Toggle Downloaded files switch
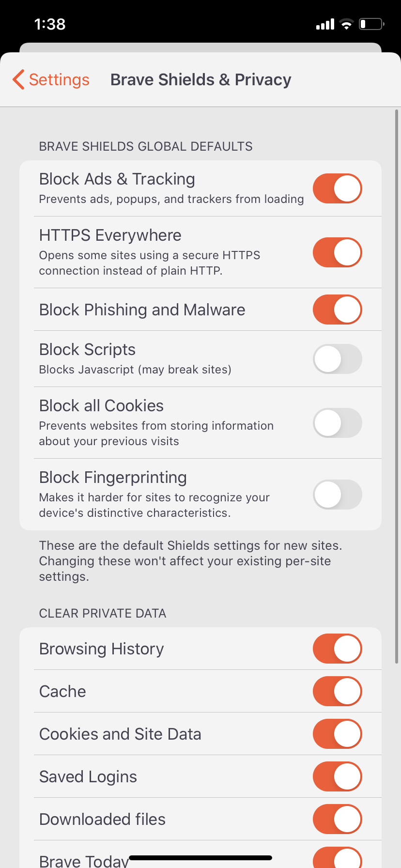 (x=338, y=819)
